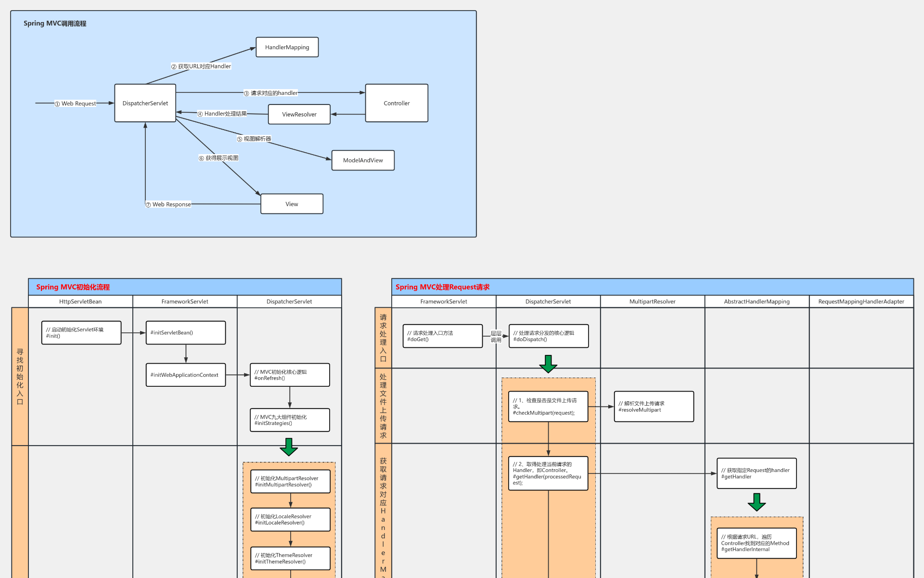Image resolution: width=924 pixels, height=578 pixels.
Task: Select the #doGet() entry box
Action: [442, 336]
